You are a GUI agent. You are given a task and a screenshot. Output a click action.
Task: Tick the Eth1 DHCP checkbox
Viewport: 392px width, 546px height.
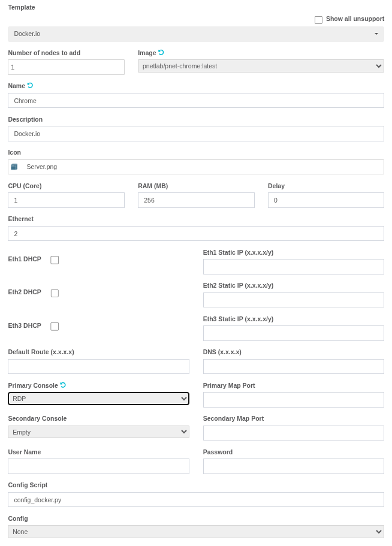tap(55, 260)
